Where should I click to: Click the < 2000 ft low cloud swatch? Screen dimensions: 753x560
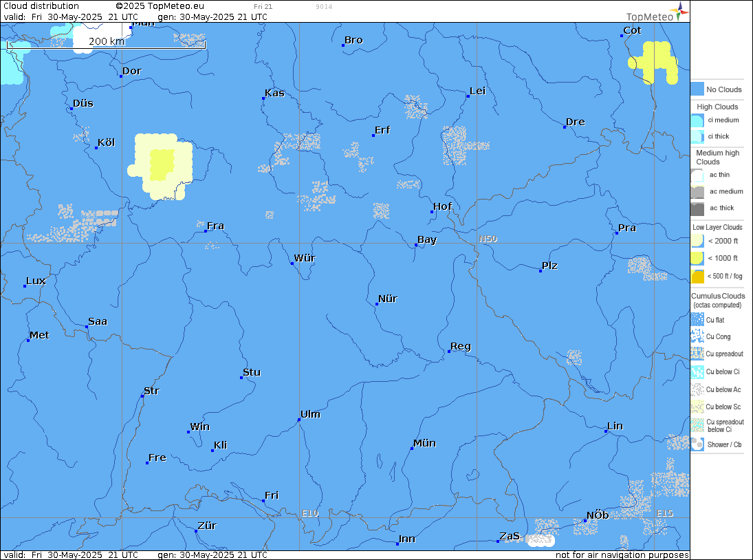tap(697, 241)
